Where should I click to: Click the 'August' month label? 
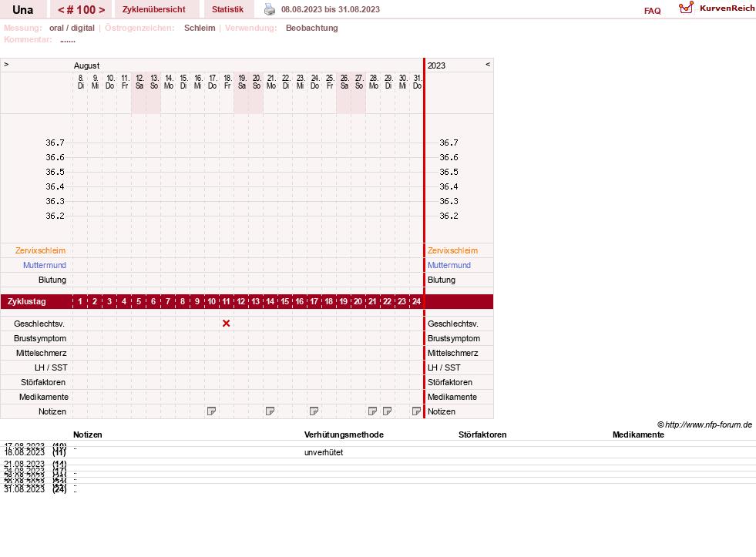coord(87,65)
